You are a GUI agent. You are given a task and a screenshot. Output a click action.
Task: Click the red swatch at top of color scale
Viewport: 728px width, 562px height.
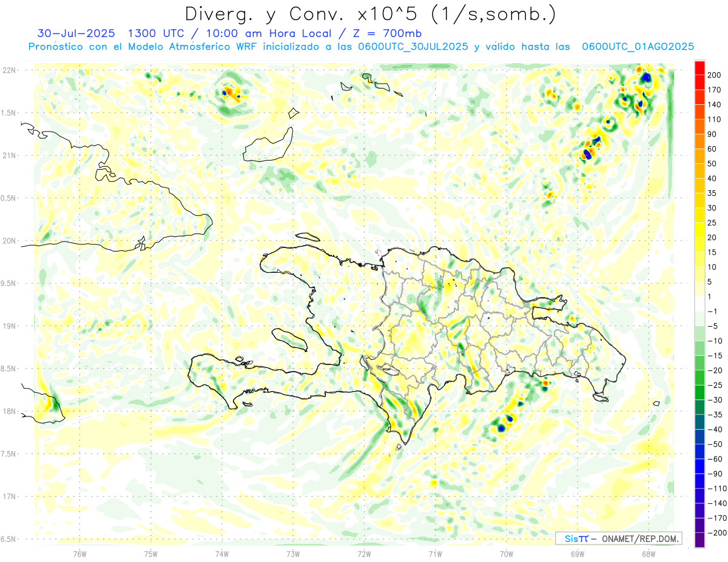[699, 68]
